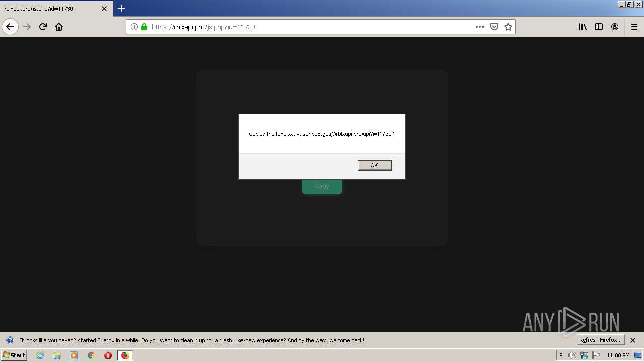Image resolution: width=644 pixels, height=362 pixels.
Task: Show hidden system tray icons
Action: (561, 355)
